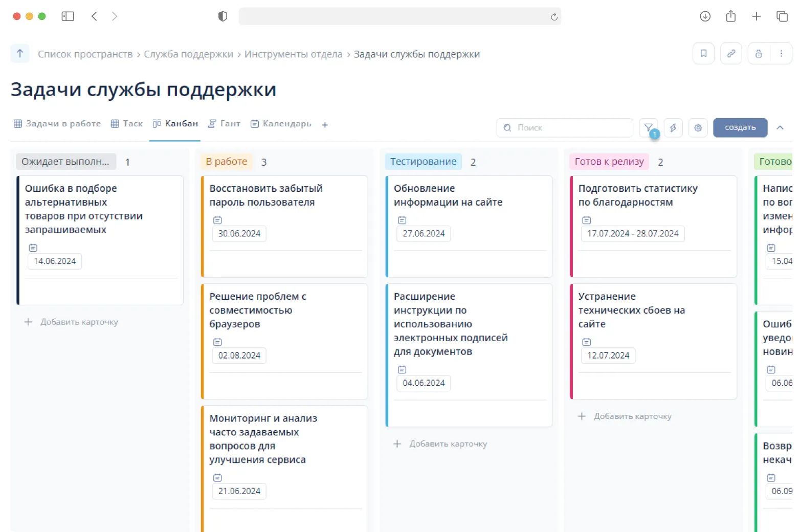The height and width of the screenshot is (532, 800).
Task: Click note icon on card dated 14.06.2024
Action: tap(33, 248)
